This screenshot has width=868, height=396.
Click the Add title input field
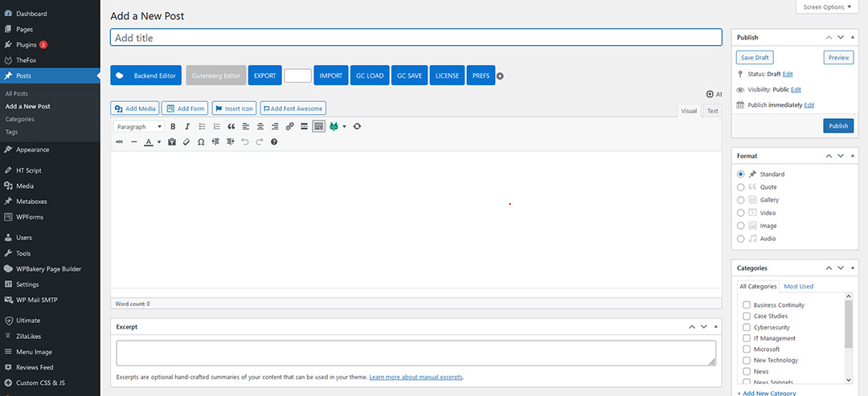416,38
